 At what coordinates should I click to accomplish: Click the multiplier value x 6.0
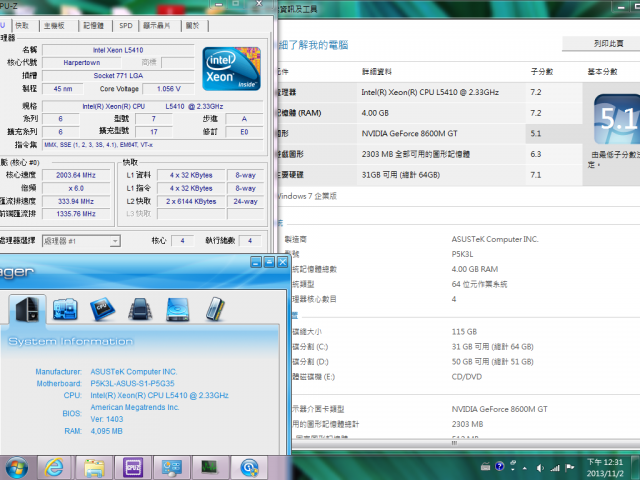[76, 188]
